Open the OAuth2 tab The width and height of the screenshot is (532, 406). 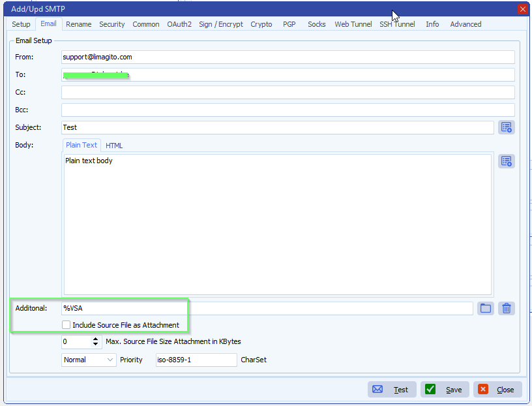click(x=179, y=24)
